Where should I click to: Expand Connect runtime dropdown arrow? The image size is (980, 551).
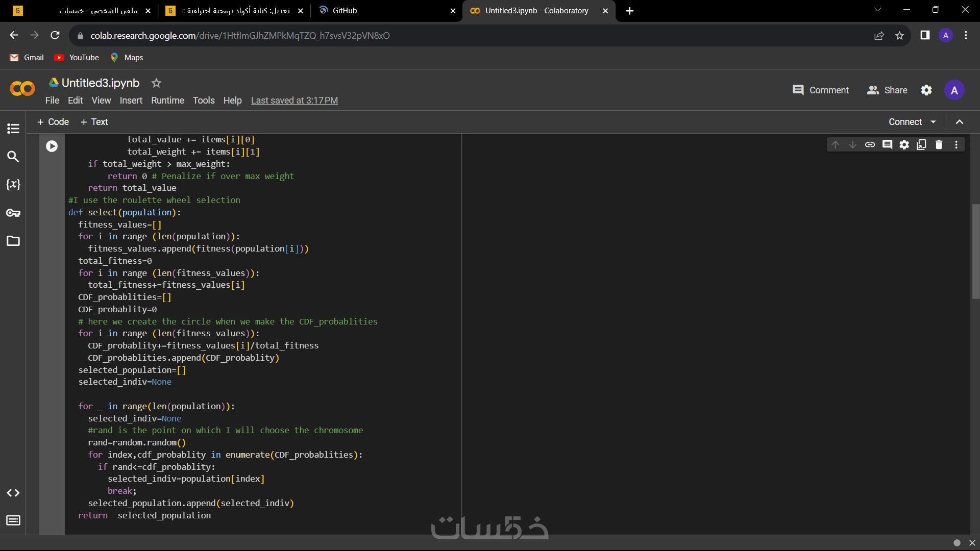coord(934,122)
